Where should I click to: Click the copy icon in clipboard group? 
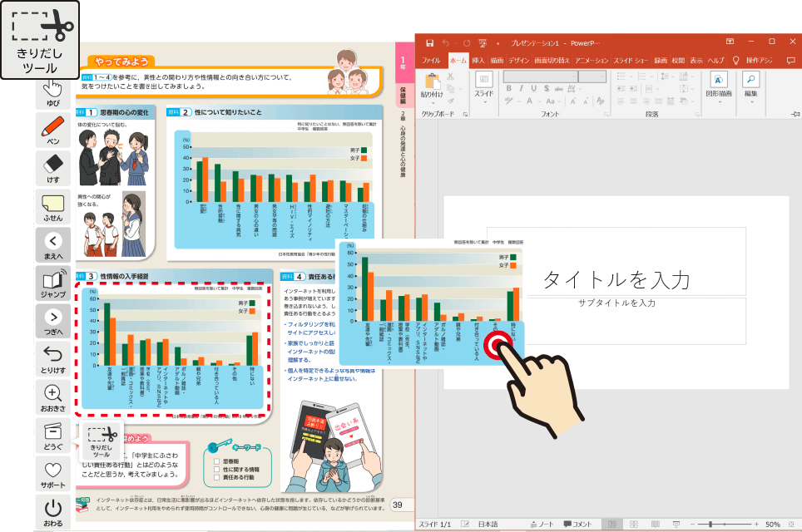450,89
